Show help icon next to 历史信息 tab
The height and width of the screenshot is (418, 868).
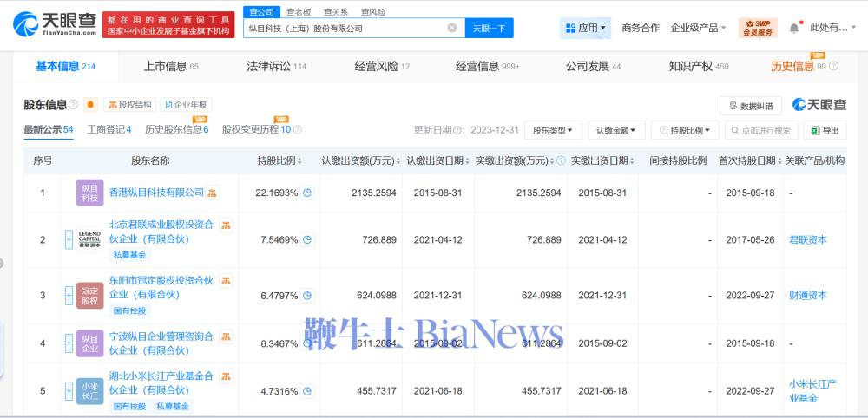click(x=833, y=67)
